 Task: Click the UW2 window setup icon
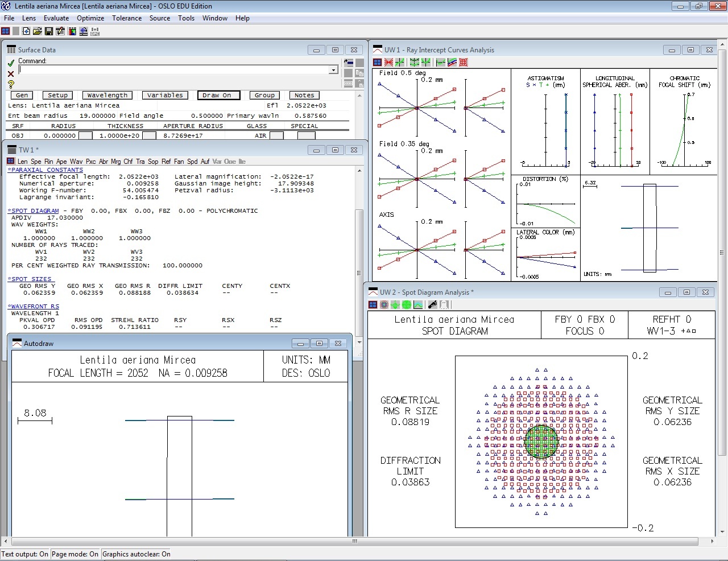pyautogui.click(x=373, y=304)
